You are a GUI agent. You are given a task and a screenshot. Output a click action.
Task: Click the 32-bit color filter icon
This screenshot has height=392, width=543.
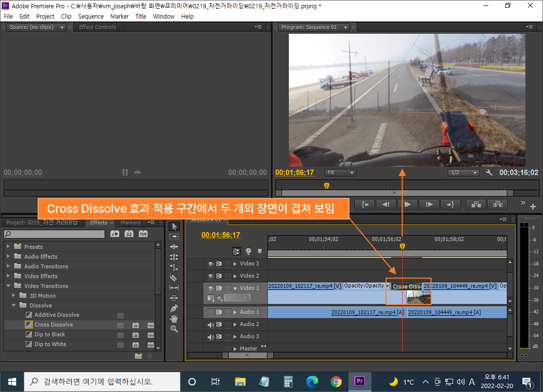(129, 234)
